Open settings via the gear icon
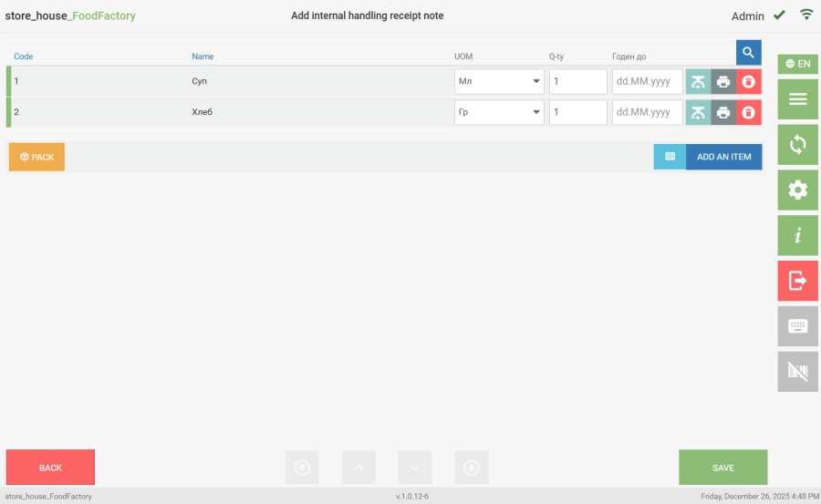821x504 pixels. click(x=797, y=190)
